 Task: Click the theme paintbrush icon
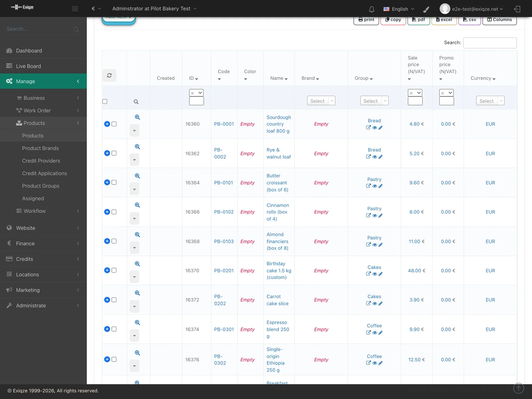(x=426, y=9)
